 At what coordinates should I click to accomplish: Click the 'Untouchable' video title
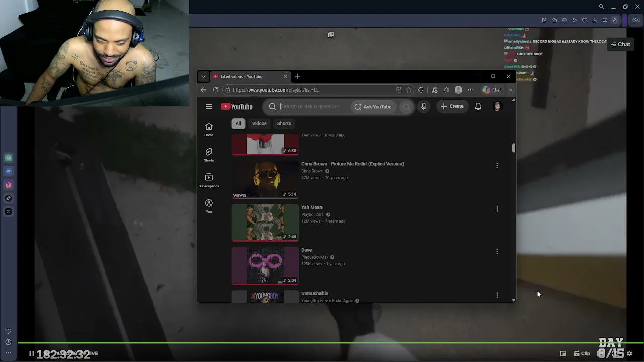314,293
